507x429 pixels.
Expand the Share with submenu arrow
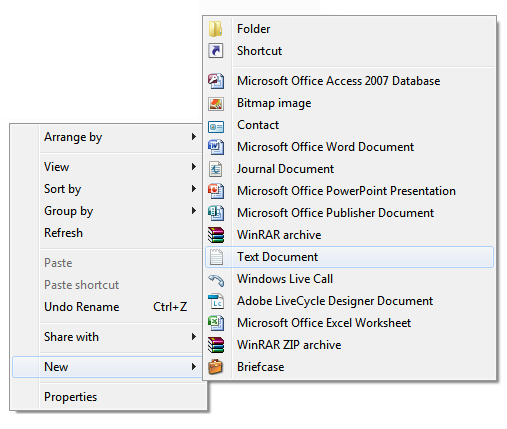(x=193, y=337)
